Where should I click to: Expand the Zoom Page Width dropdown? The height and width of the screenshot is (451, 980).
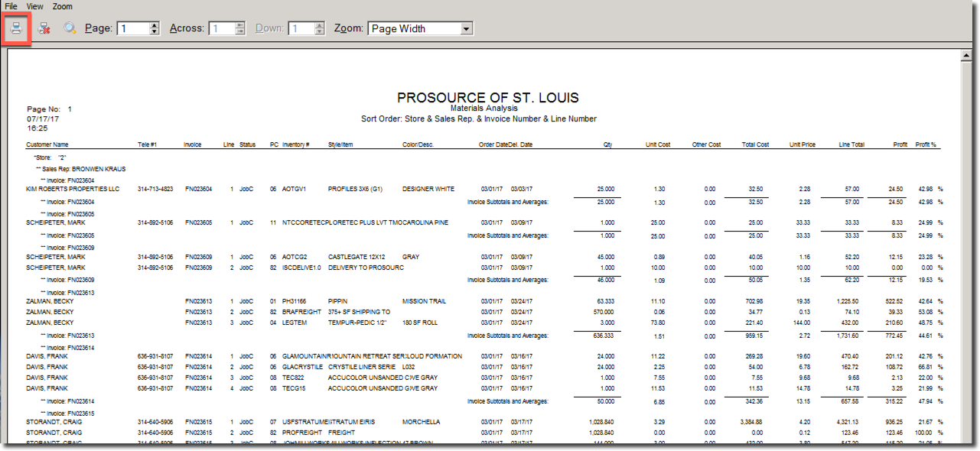coord(466,29)
